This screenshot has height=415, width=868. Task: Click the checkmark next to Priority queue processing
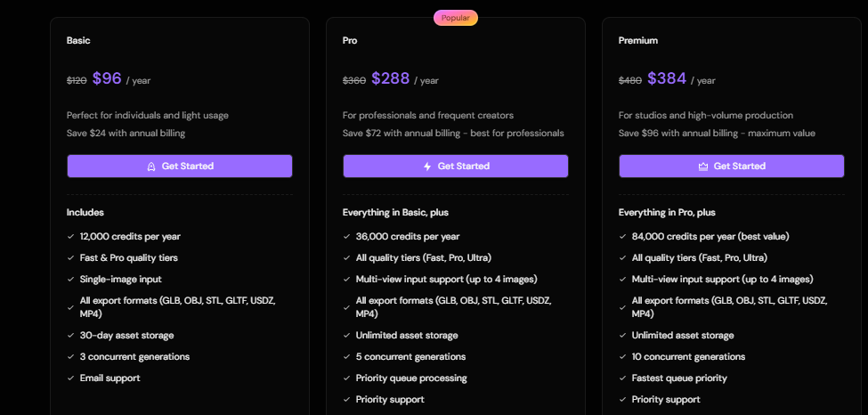point(346,378)
